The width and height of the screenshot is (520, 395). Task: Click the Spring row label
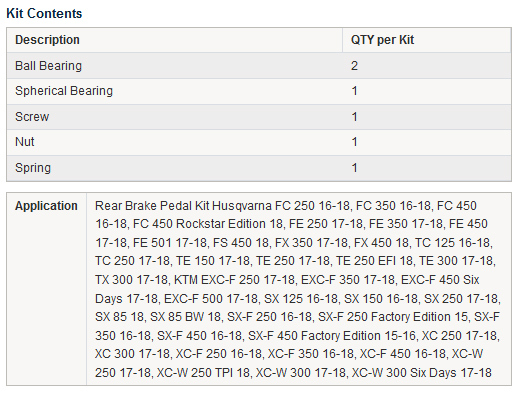point(33,168)
